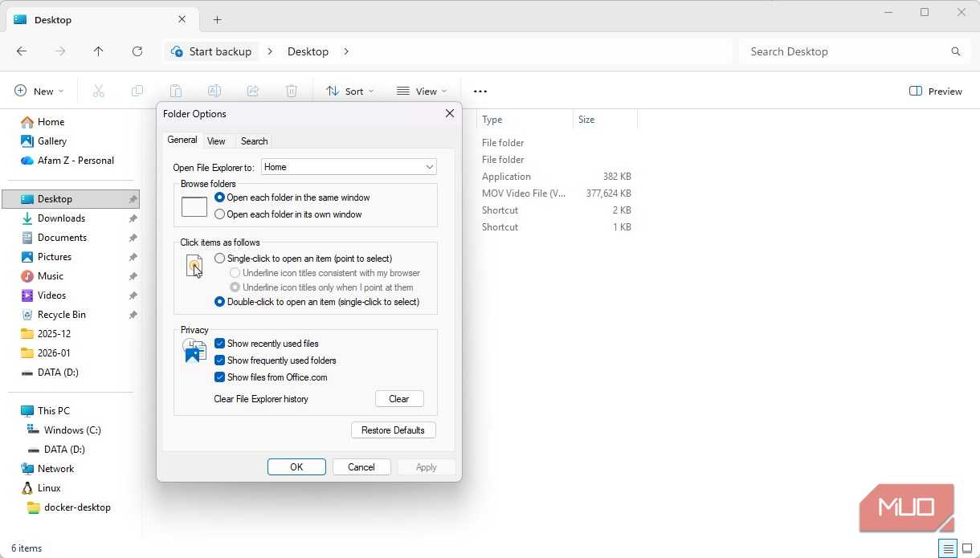Switch to large icons view in status bar

coord(967,549)
